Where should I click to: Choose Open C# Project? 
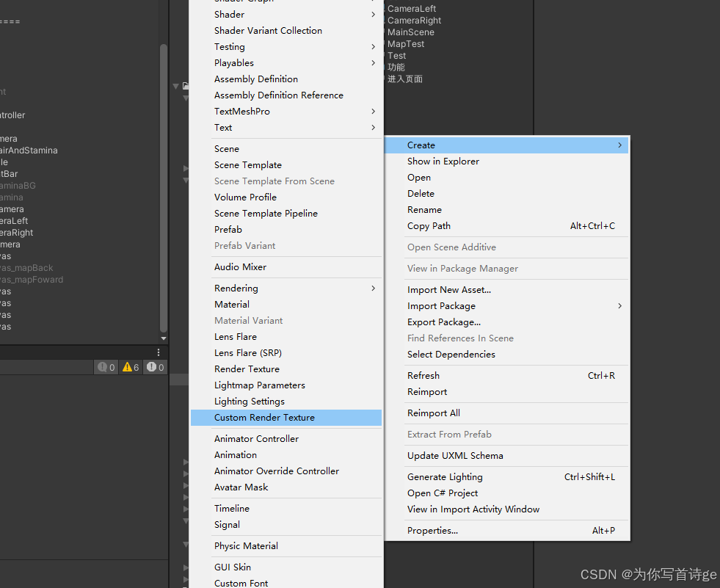[x=507, y=493]
